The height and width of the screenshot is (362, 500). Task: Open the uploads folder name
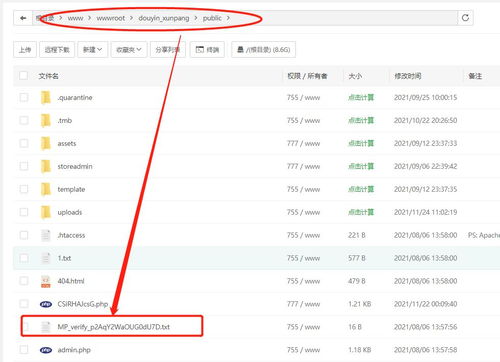coord(69,212)
